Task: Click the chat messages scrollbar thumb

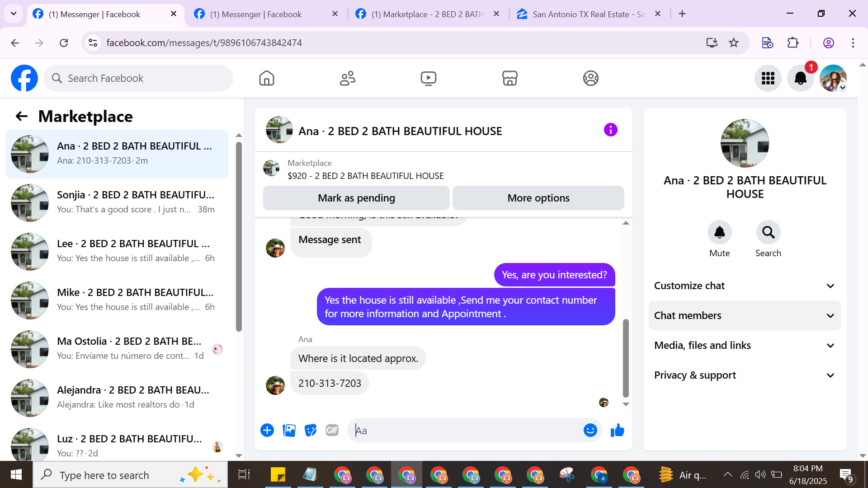Action: pos(626,358)
